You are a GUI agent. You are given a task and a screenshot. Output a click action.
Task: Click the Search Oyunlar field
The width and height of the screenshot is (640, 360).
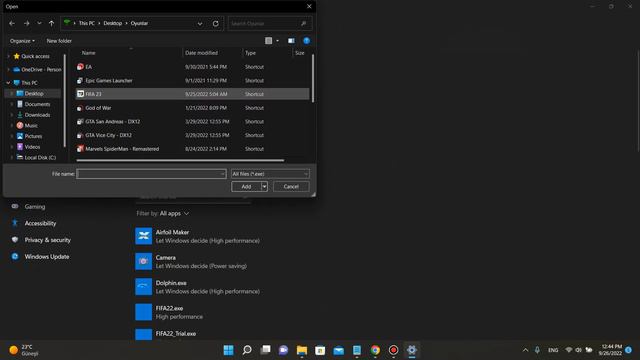point(270,24)
